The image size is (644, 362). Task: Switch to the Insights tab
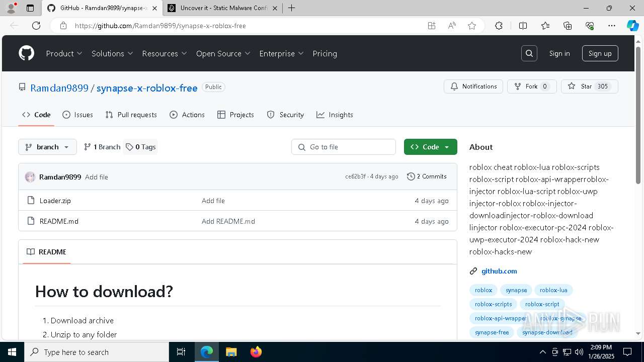click(335, 115)
